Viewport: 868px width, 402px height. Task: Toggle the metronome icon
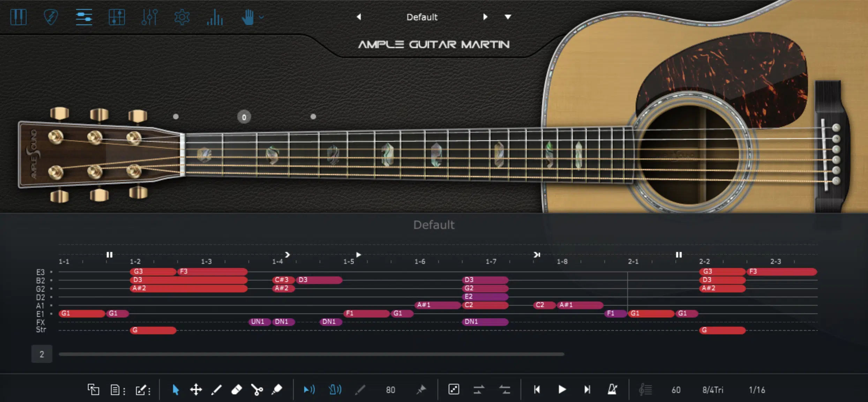click(x=612, y=389)
